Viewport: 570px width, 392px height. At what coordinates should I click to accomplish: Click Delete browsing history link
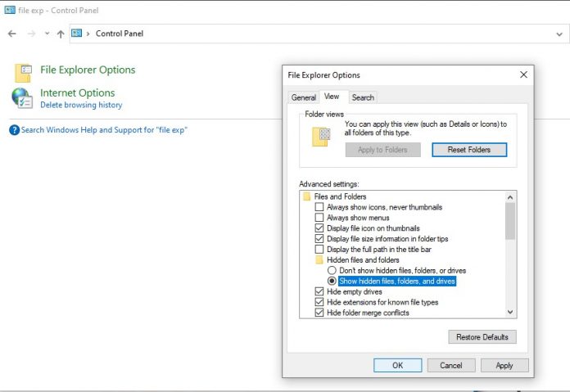(x=81, y=105)
